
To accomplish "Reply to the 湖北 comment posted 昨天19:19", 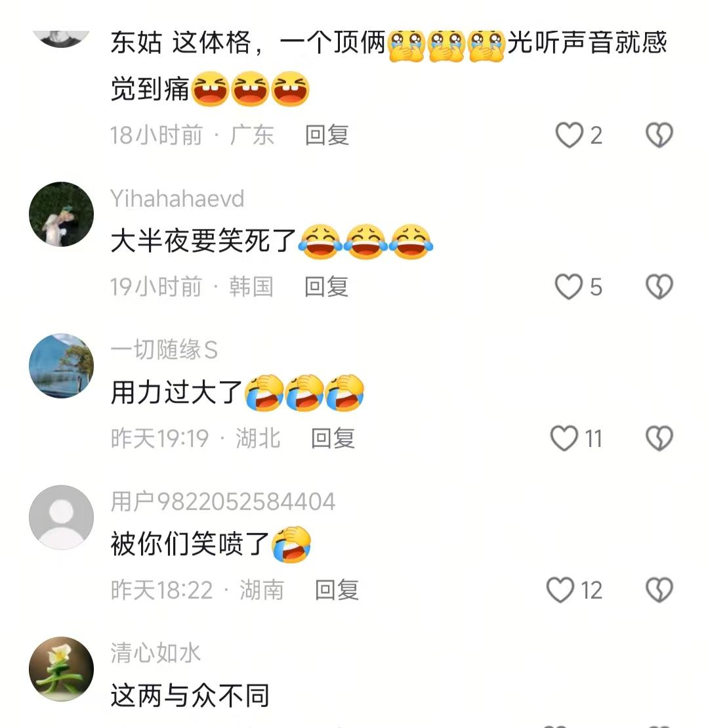I will pos(333,439).
